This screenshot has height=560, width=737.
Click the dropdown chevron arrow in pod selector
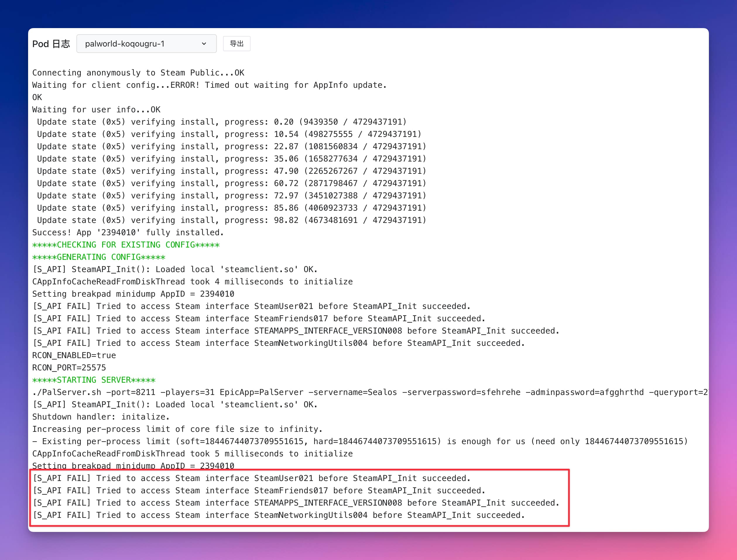point(204,44)
